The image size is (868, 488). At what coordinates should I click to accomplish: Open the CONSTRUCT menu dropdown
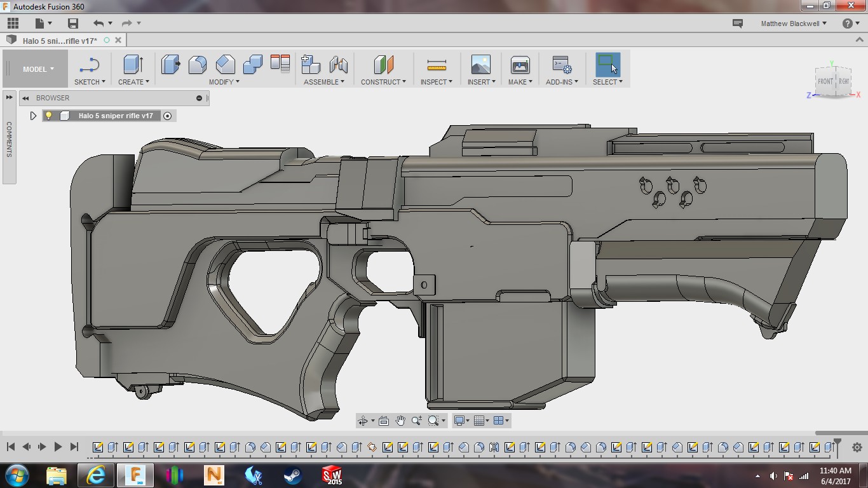tap(383, 82)
